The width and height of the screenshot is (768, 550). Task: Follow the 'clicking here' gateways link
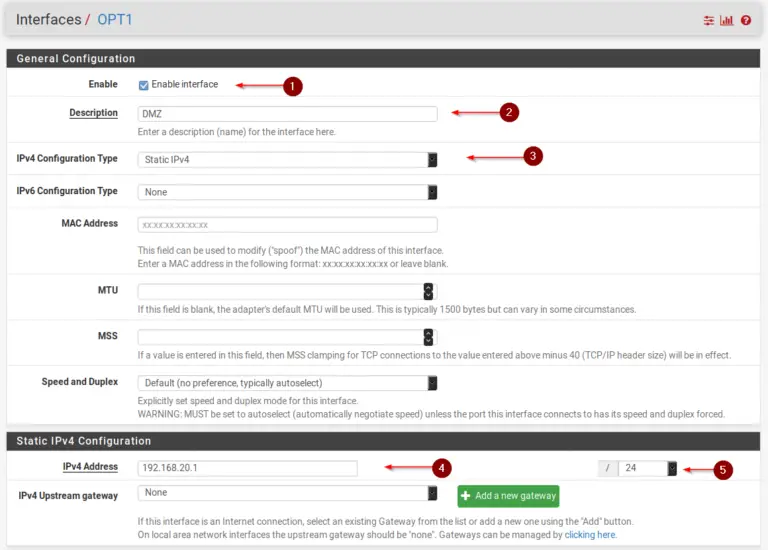click(590, 535)
